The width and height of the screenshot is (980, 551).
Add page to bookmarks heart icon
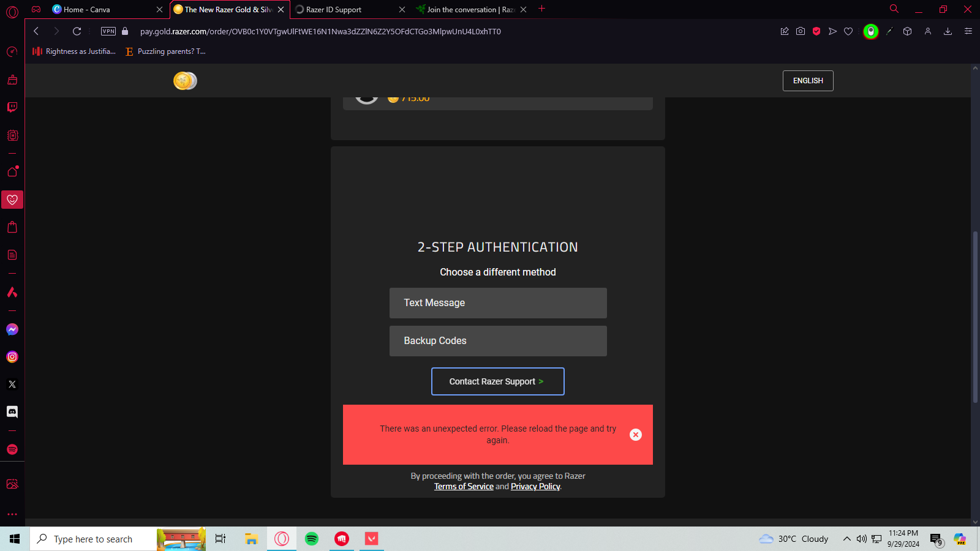(x=848, y=31)
